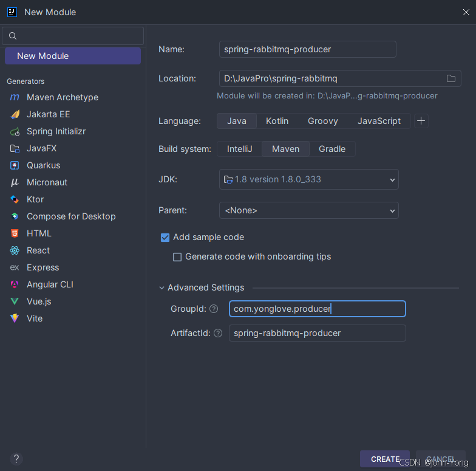Select Kotlin as the language
The image size is (476, 471).
point(277,121)
